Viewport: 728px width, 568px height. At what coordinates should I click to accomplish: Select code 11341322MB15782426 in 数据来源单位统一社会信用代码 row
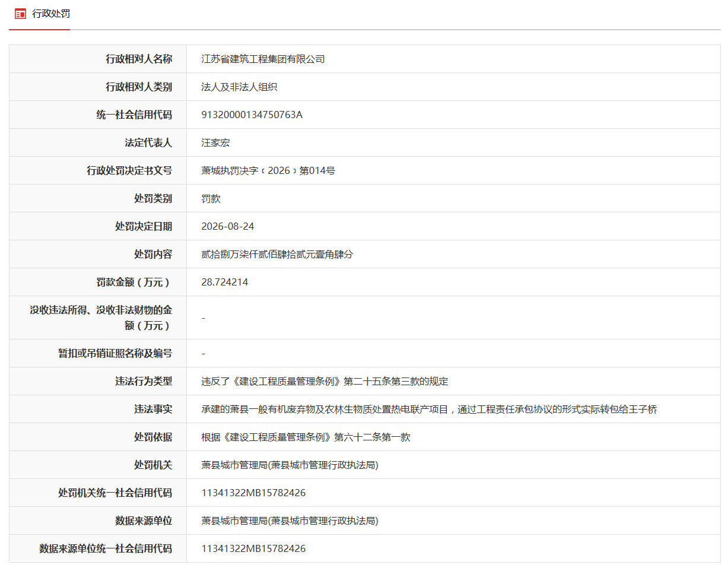click(x=253, y=548)
